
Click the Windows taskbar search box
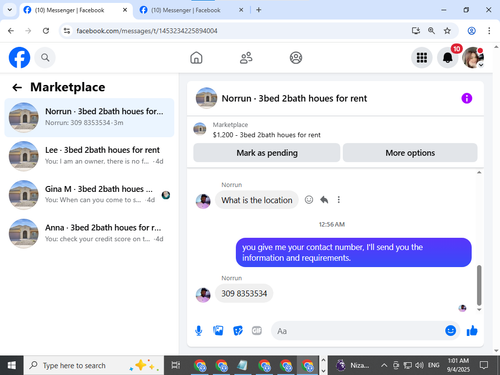click(94, 365)
